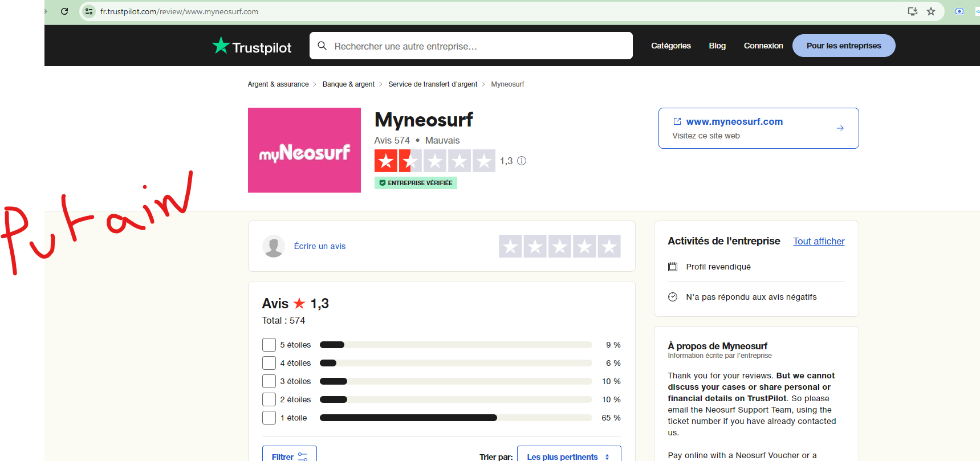
Task: Open Blog in the top navigation
Action: (x=717, y=46)
